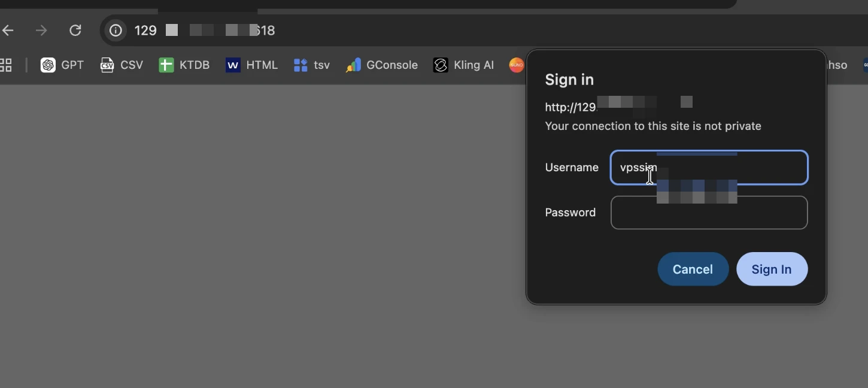Reload the current page
Screen dimensions: 868x388
pos(75,31)
